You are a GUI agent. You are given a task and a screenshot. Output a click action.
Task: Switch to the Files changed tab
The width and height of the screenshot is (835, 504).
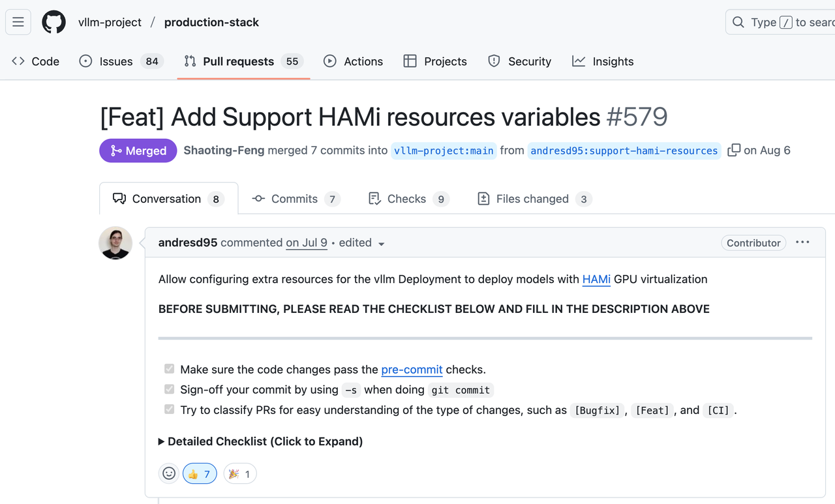pyautogui.click(x=533, y=198)
